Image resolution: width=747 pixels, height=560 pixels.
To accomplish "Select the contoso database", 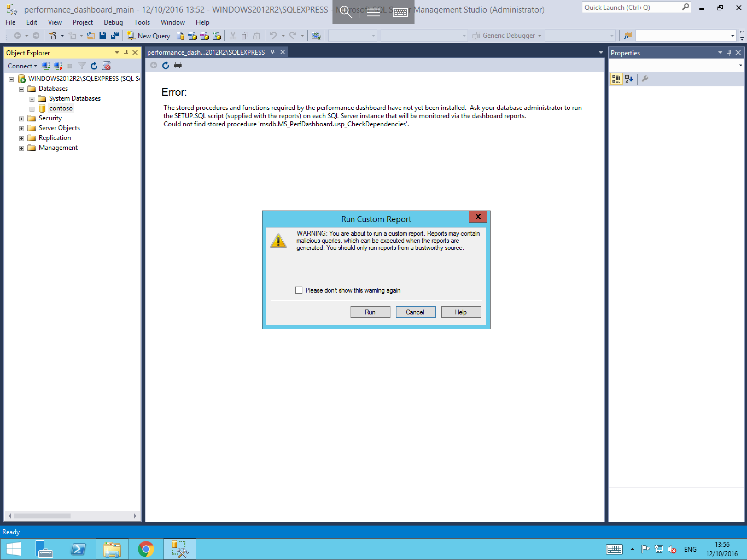I will coord(61,108).
